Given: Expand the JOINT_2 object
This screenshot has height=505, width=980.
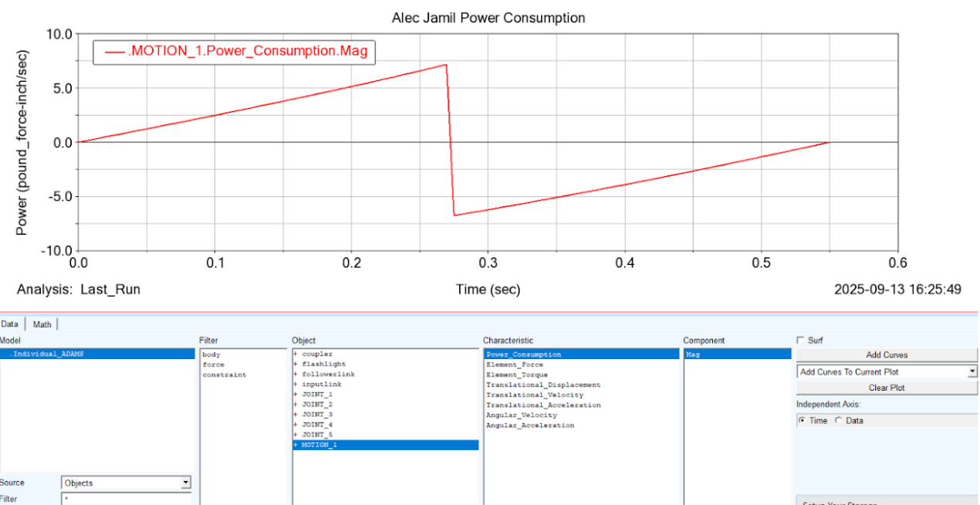Looking at the screenshot, I should click(x=296, y=405).
